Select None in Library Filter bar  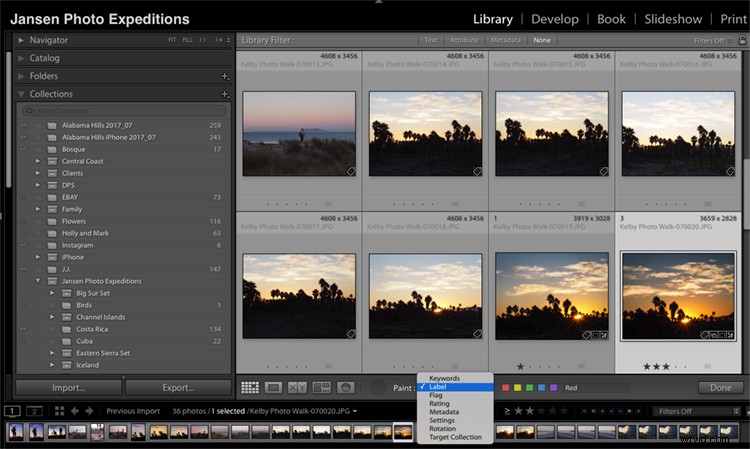coord(542,40)
